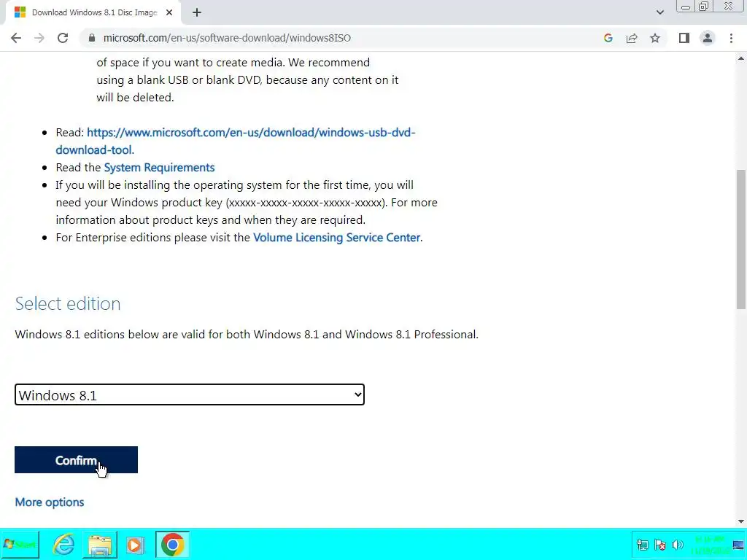
Task: Click the Confirm button
Action: click(x=76, y=460)
